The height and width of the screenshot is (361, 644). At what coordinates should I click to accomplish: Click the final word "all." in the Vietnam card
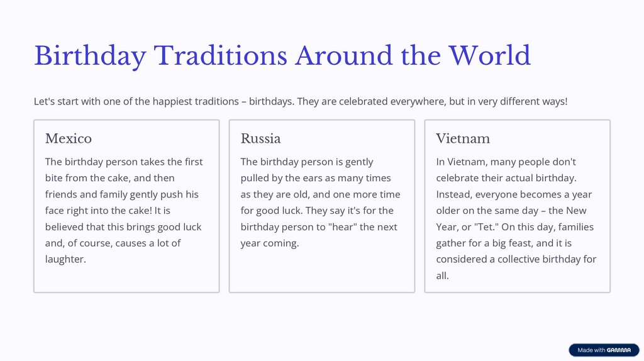point(443,275)
